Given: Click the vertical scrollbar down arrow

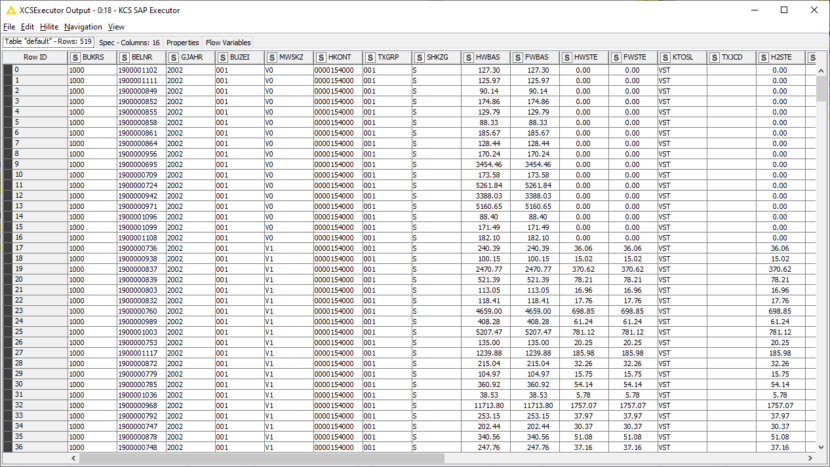Looking at the screenshot, I should tap(822, 446).
